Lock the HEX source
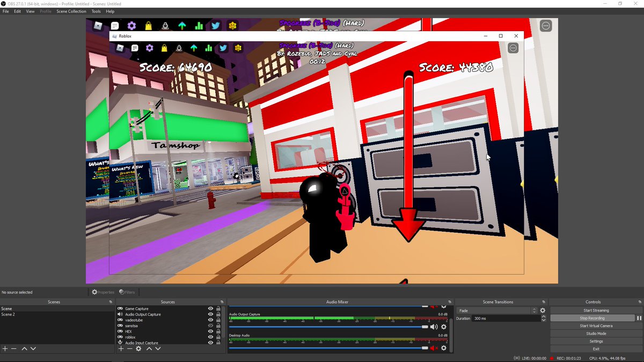Screen dimensions: 644x362 tap(218, 331)
